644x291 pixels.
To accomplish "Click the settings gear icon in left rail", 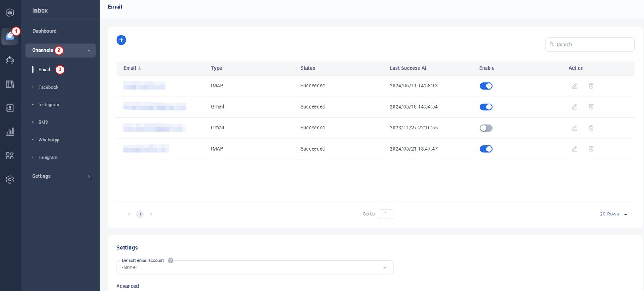I will point(10,179).
